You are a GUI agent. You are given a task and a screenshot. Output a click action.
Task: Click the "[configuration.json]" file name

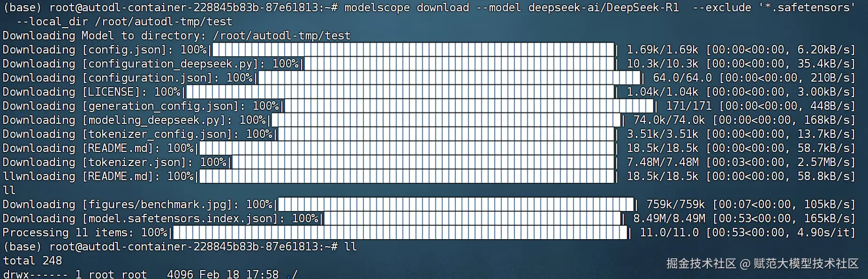147,78
